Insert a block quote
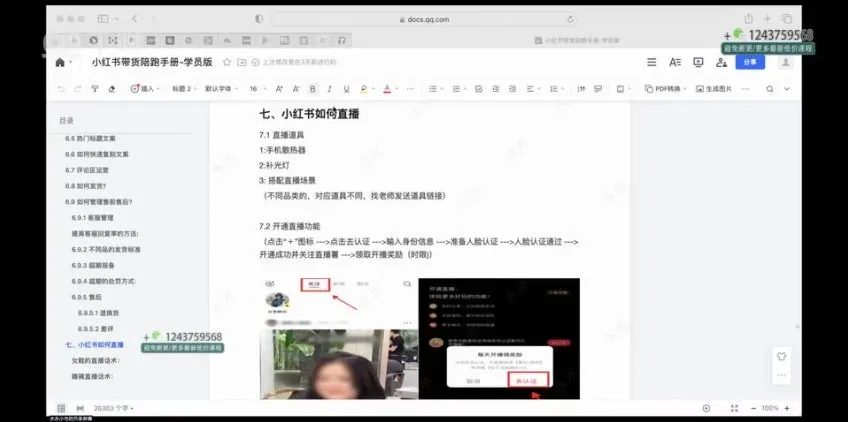The image size is (848, 422). point(581,89)
